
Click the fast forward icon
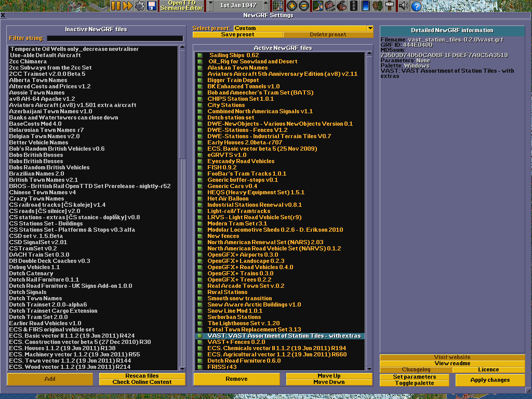[128, 6]
